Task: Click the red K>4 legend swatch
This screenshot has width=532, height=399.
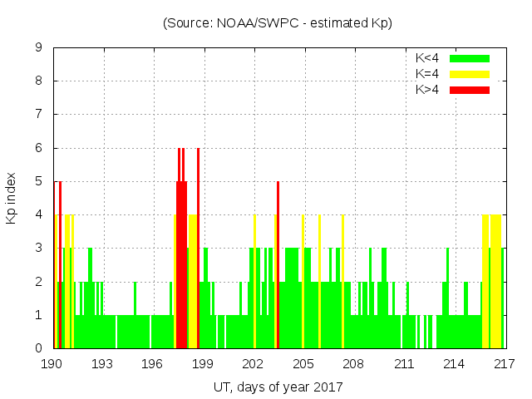Action: pyautogui.click(x=470, y=90)
